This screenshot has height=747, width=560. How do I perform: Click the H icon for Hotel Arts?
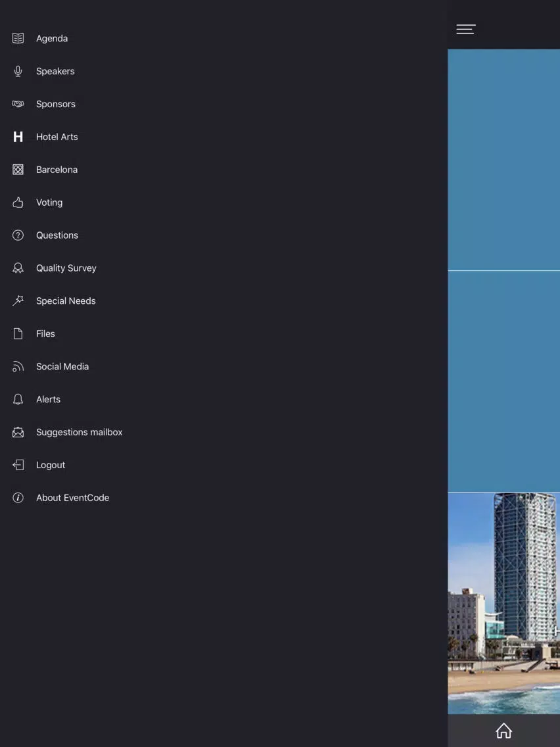coord(18,137)
